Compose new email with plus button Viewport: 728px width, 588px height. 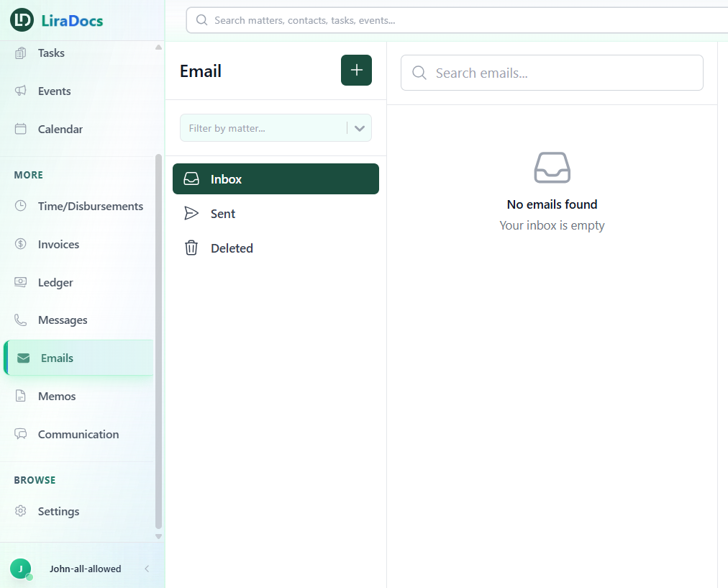pyautogui.click(x=356, y=71)
